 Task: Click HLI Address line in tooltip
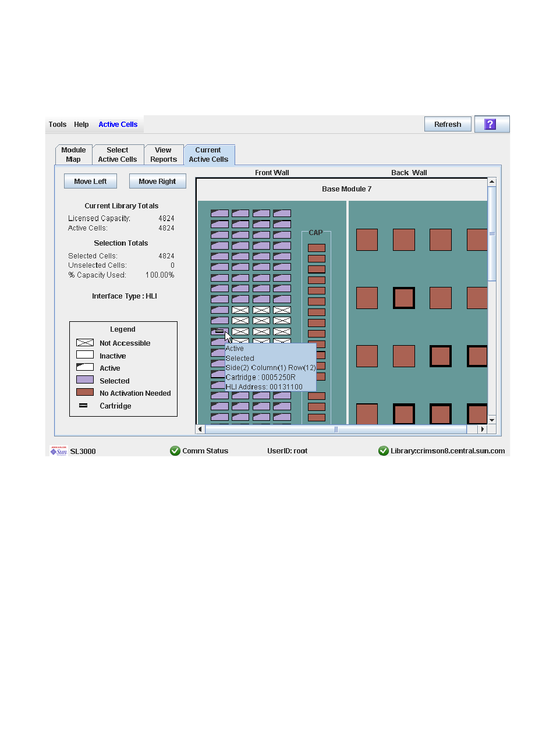tap(264, 387)
